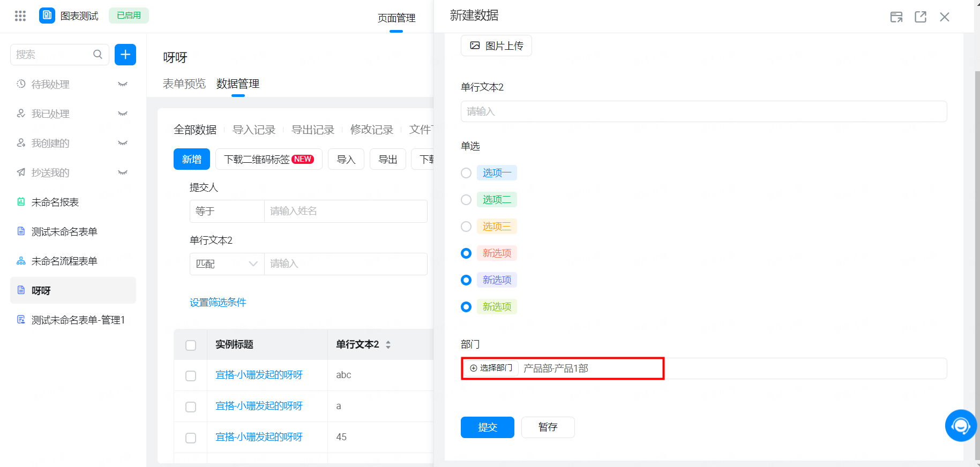Screen dimensions: 980x467
Task: Expand the 抄送我的 section
Action: pyautogui.click(x=123, y=172)
